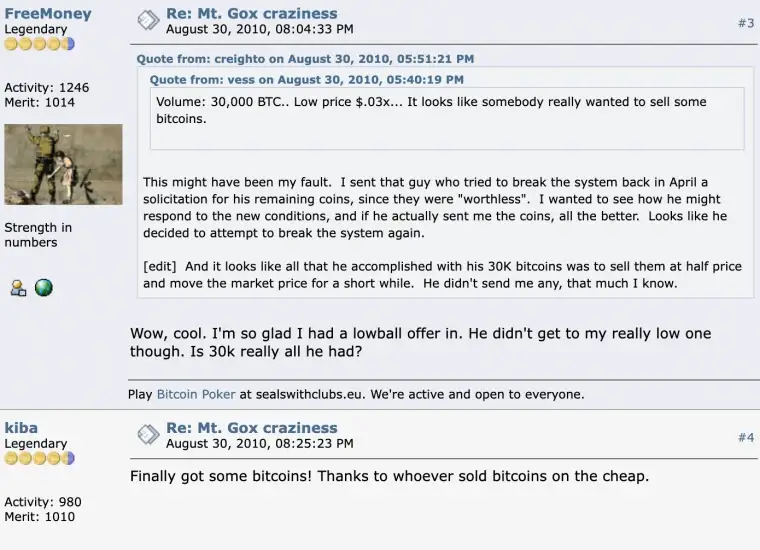
Task: Follow the #4 post permalink
Action: (x=746, y=437)
